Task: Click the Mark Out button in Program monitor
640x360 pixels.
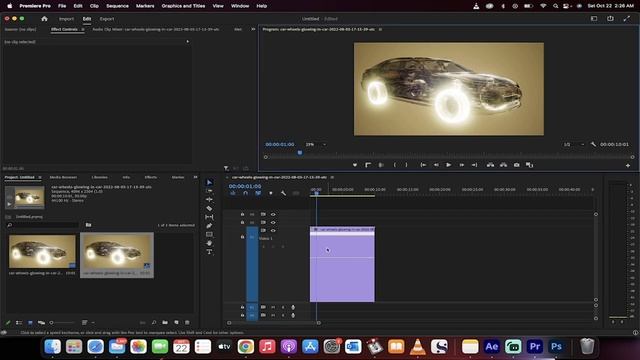Action: point(406,165)
